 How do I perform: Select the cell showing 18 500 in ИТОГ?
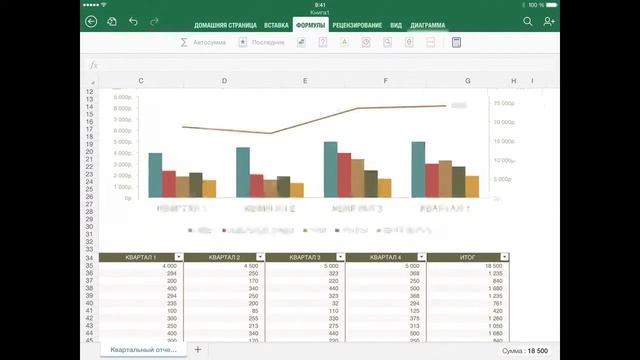tap(468, 266)
